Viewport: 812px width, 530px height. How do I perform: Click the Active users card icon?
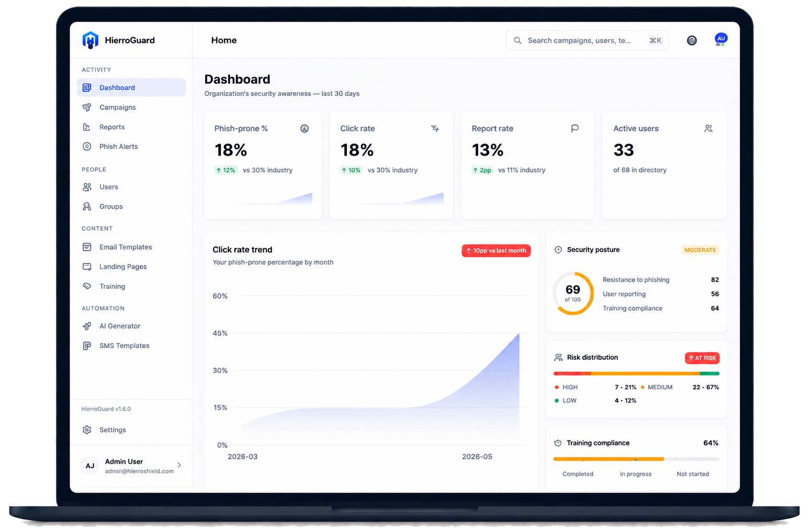click(x=708, y=128)
